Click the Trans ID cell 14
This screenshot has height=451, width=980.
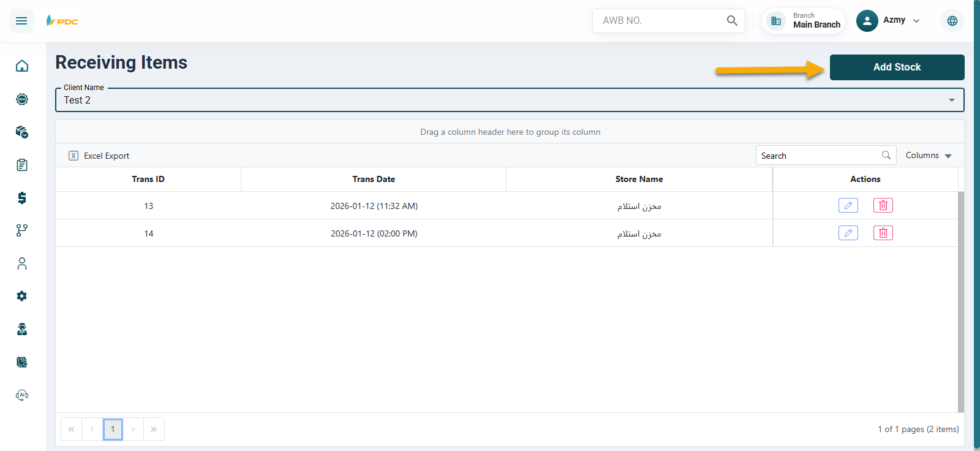[148, 233]
